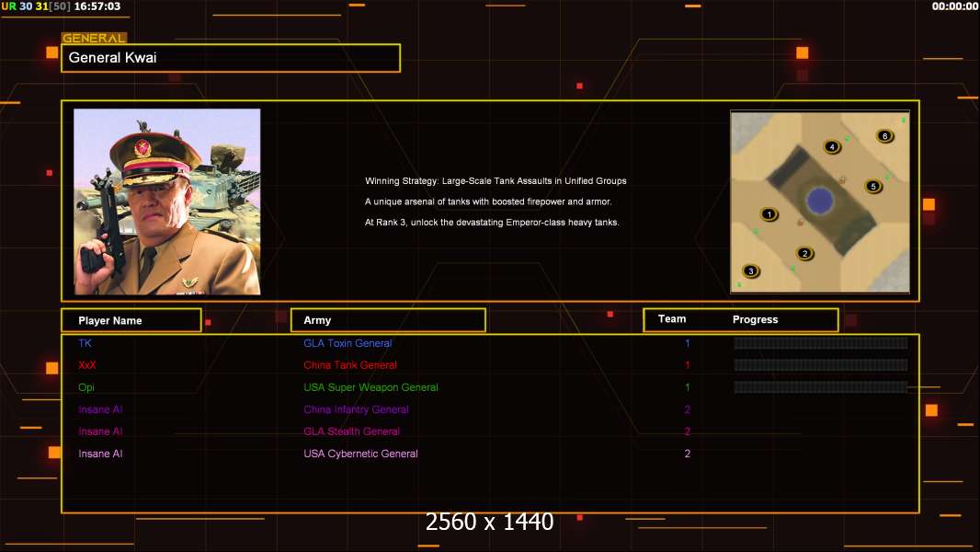The height and width of the screenshot is (552, 980).
Task: Click the 'unique arsenal of tanks' description line
Action: click(x=488, y=201)
